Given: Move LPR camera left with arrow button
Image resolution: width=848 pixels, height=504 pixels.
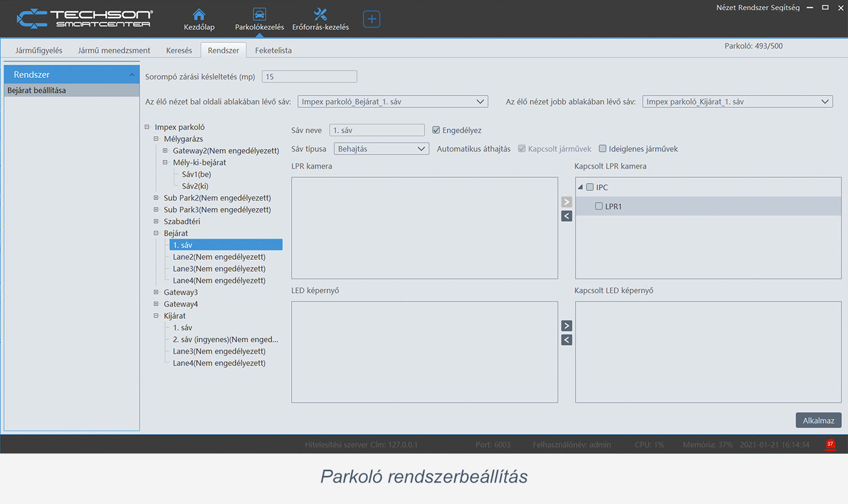Looking at the screenshot, I should [566, 216].
